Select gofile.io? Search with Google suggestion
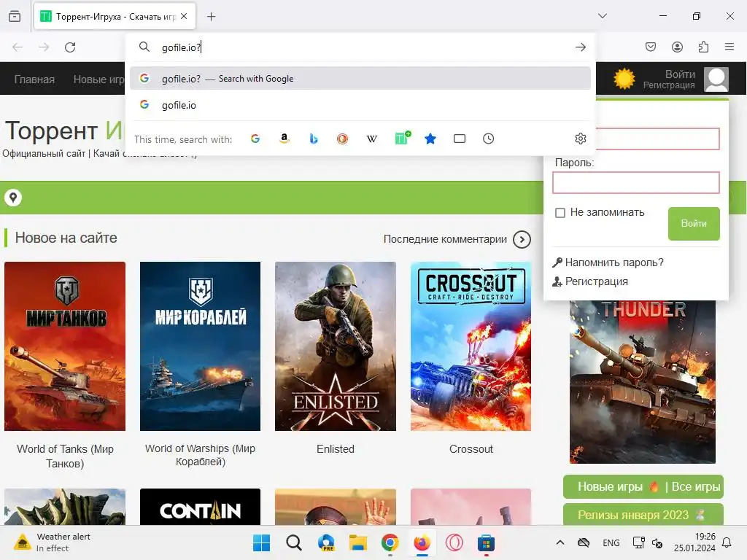The width and height of the screenshot is (747, 560). pos(360,79)
